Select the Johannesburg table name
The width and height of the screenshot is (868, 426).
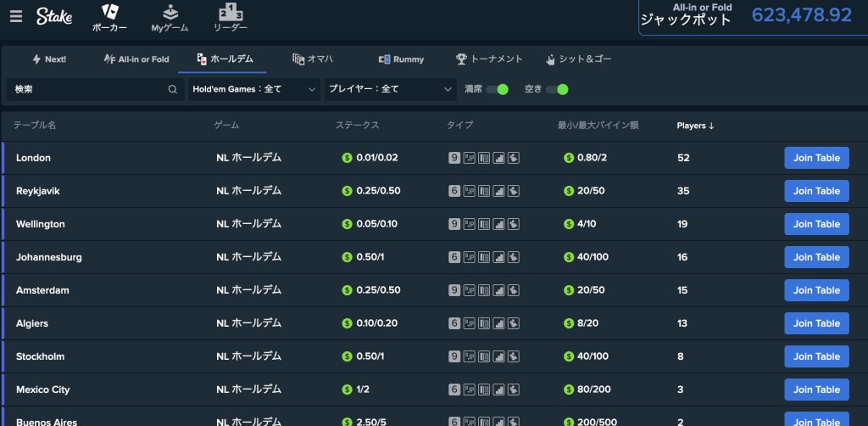pyautogui.click(x=48, y=258)
